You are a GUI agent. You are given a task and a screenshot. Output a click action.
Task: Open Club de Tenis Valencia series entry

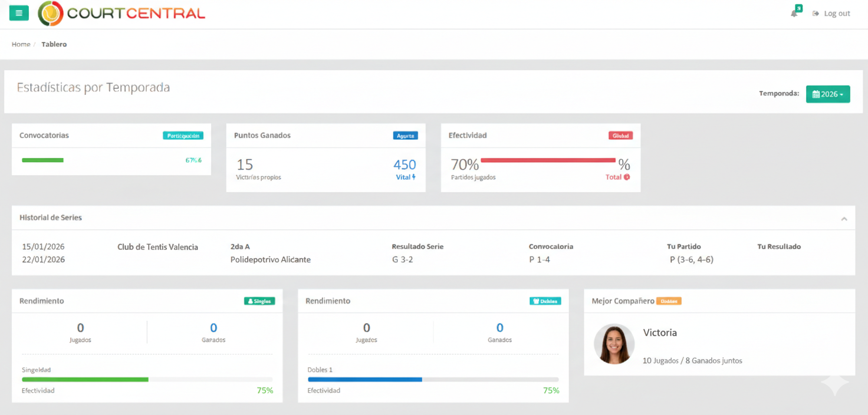pos(157,247)
